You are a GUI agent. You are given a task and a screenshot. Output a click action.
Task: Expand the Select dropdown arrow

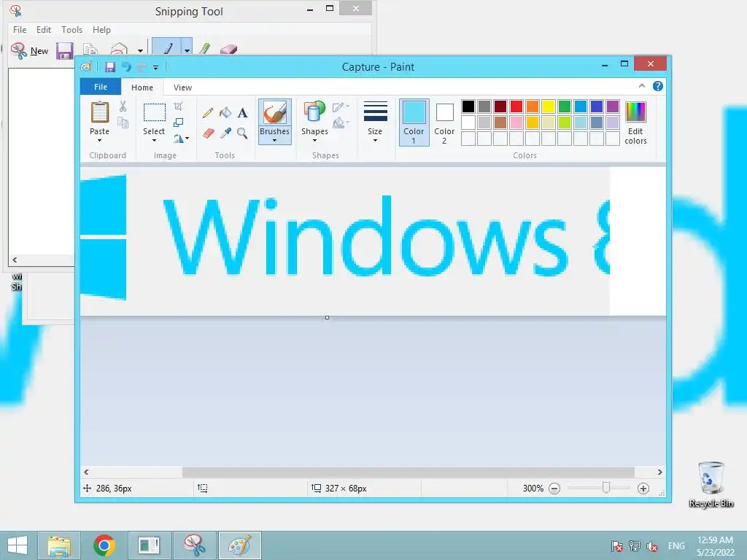click(x=154, y=141)
